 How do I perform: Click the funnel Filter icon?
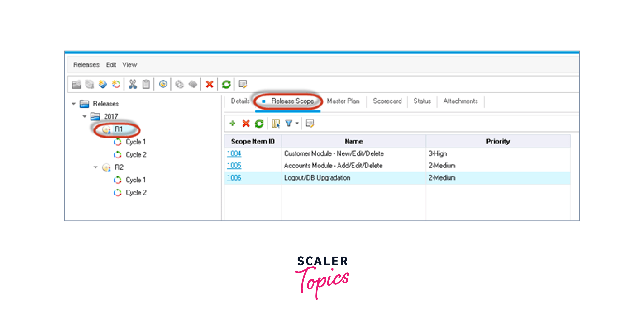click(289, 123)
